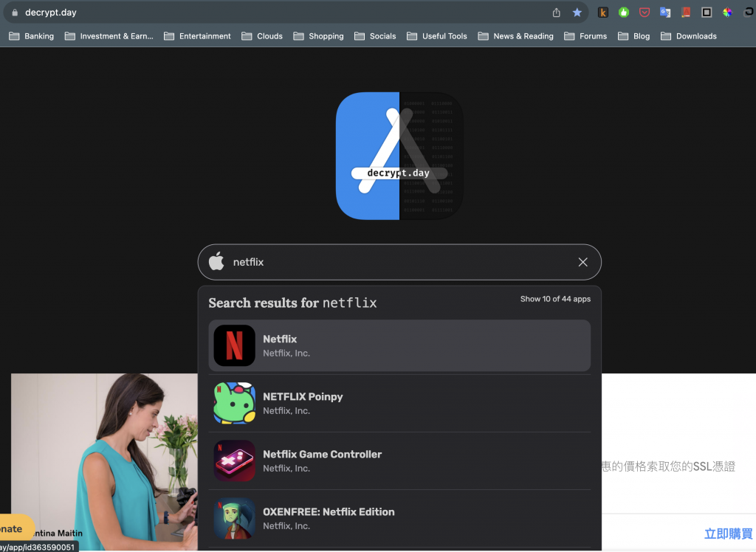Click the NETFLIX Poinpy app icon
The width and height of the screenshot is (756, 552).
pyautogui.click(x=234, y=403)
